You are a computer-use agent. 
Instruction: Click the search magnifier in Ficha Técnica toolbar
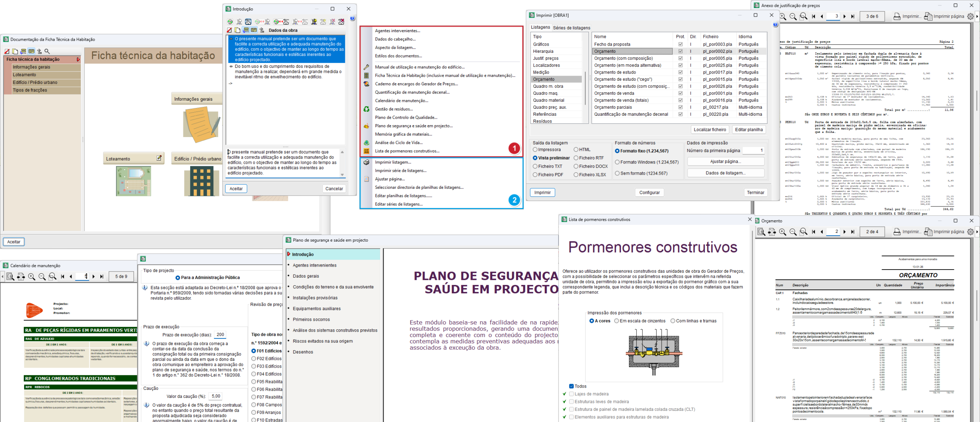click(47, 51)
